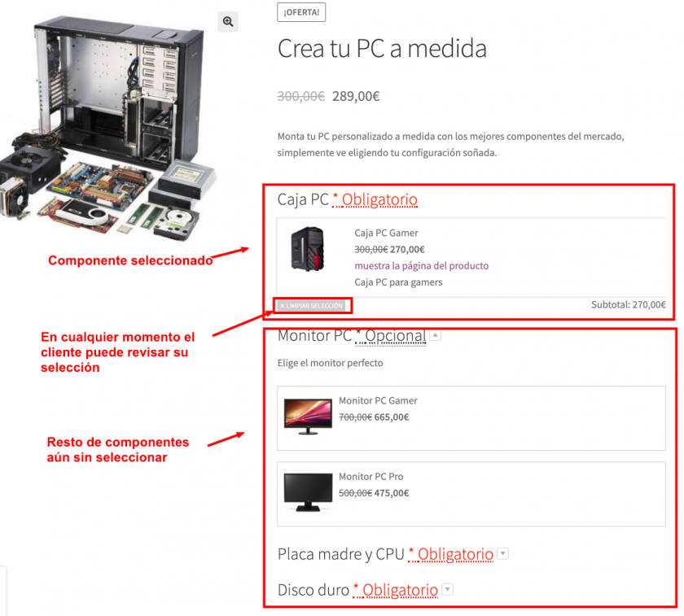Click the magnifier zoom icon on product image
The image size is (684, 616).
coord(228,21)
